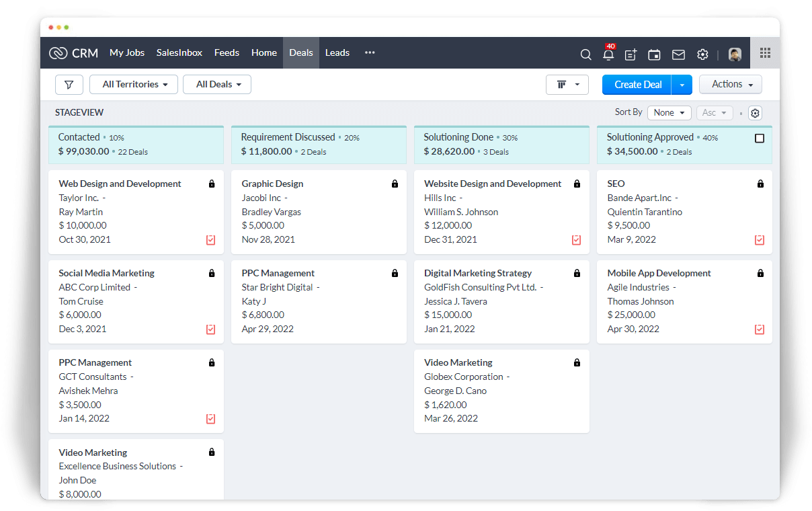Open the email icon in the navigation bar
The height and width of the screenshot is (511, 812).
coord(678,54)
